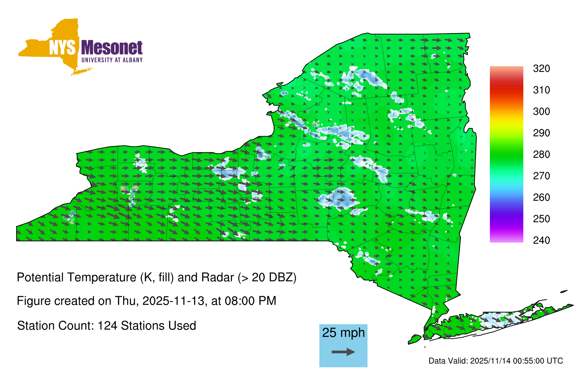Click the small island northeast of Long Island

point(564,292)
